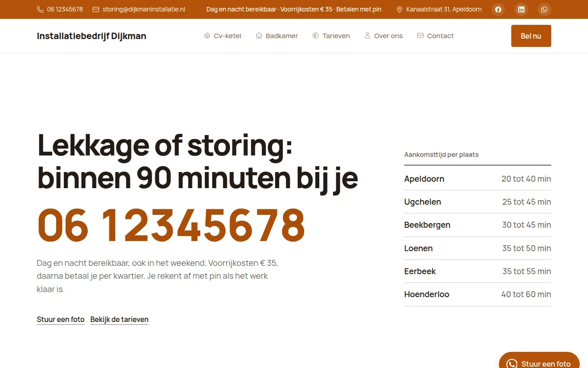Click WhatsApp icon in floating Stuur een foto button
Viewport: 588px width, 368px height.
click(512, 364)
